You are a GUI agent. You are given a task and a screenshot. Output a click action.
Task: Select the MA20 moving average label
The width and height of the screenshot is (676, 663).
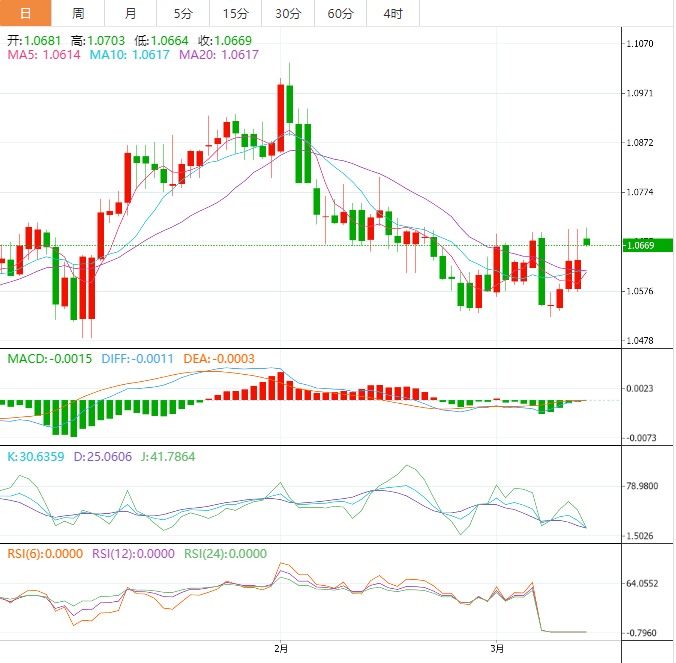[219, 55]
